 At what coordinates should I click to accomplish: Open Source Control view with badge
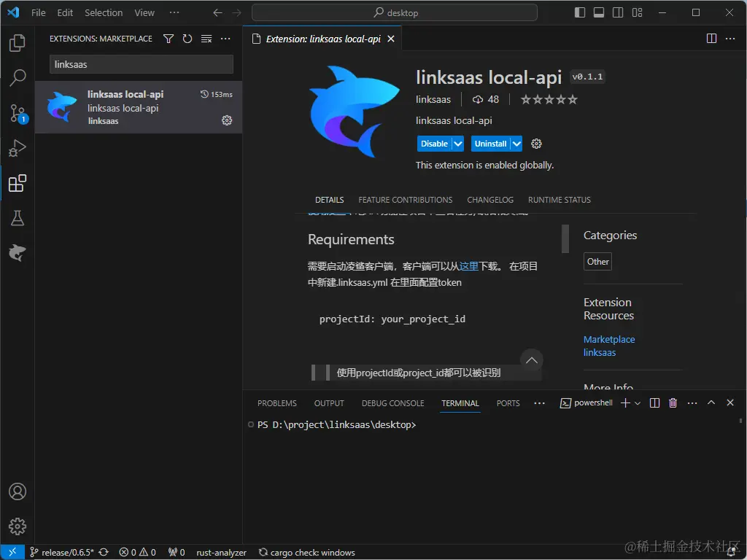(x=18, y=113)
